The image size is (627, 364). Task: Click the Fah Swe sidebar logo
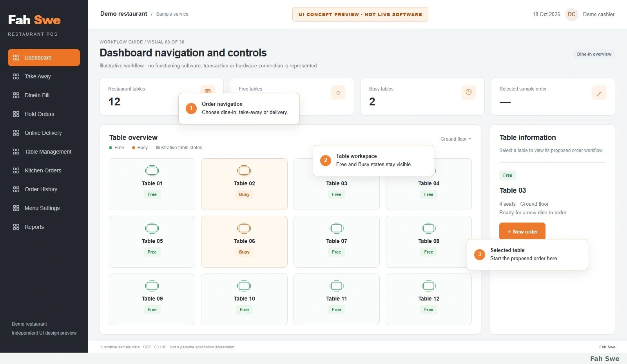pyautogui.click(x=34, y=20)
